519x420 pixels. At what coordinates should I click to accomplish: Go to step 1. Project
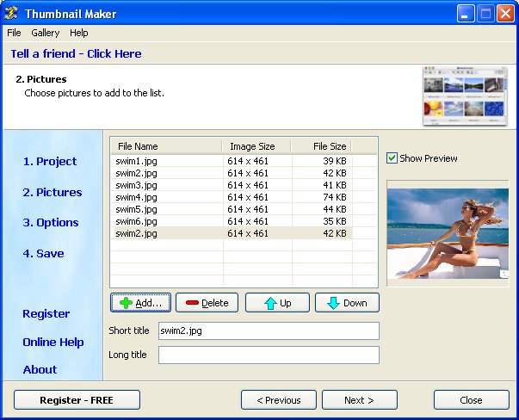50,161
